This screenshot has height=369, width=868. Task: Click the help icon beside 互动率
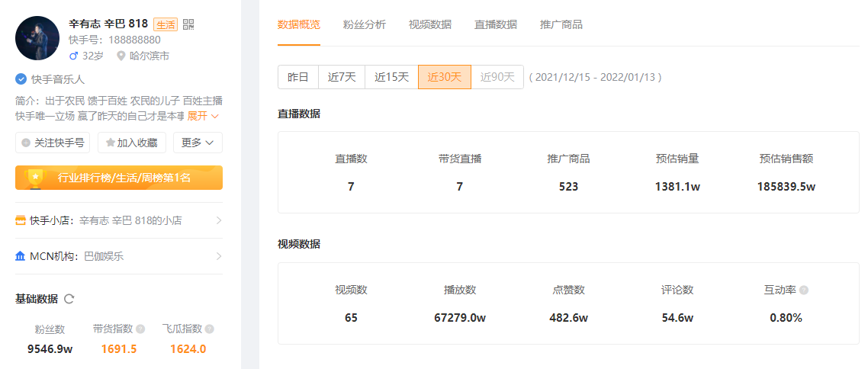(x=804, y=290)
